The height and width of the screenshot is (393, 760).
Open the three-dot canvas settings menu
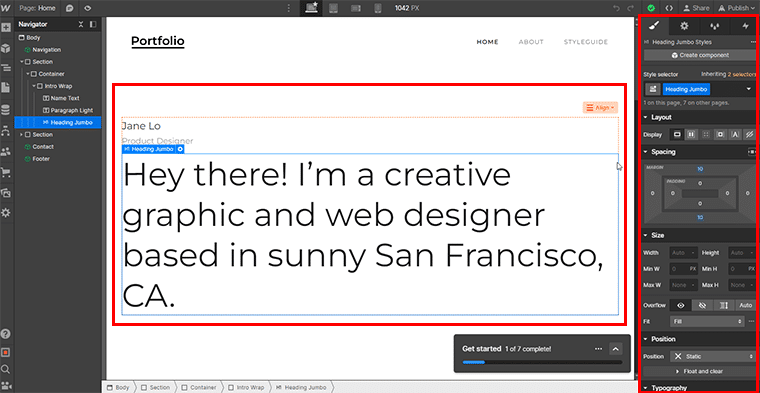point(289,8)
